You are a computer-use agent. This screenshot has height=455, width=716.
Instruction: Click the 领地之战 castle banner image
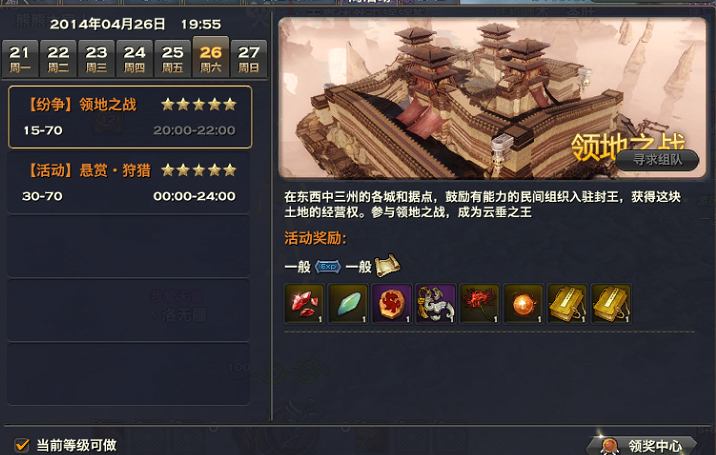492,97
